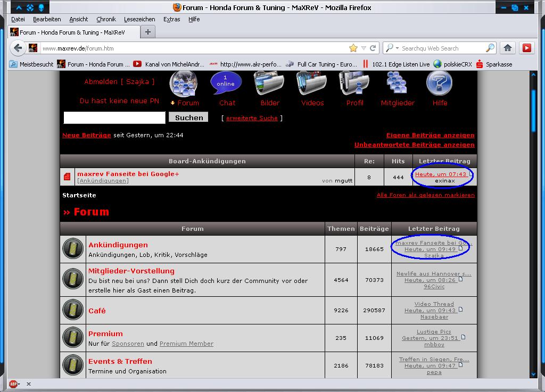Click the forum search text field
545x392 pixels.
pos(114,118)
